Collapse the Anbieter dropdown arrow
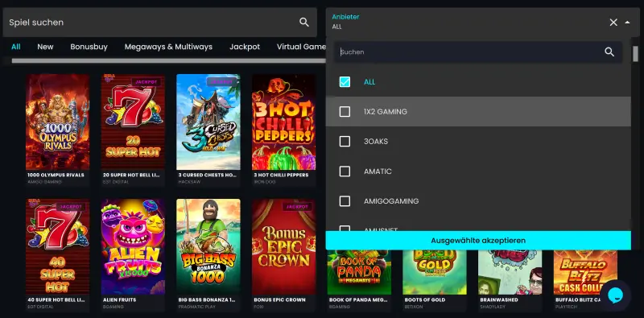The image size is (644, 318). coord(627,23)
